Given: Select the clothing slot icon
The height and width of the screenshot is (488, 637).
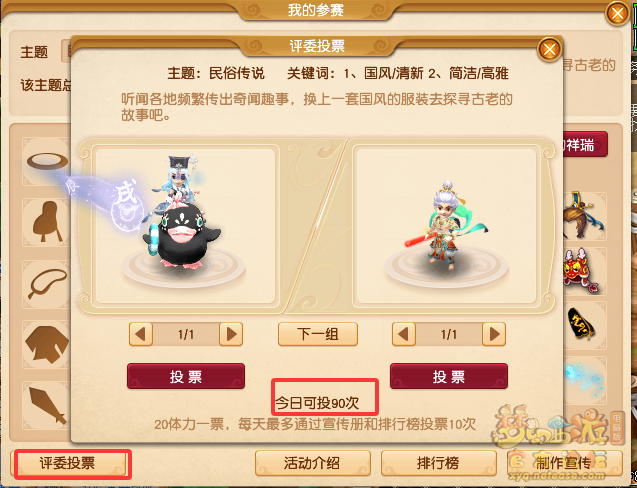Looking at the screenshot, I should (46, 344).
